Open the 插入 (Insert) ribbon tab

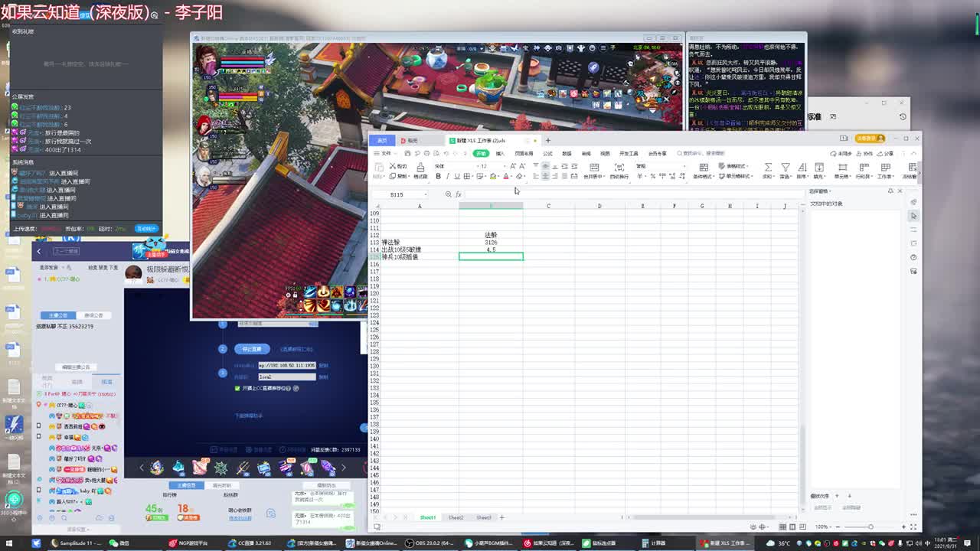(500, 153)
